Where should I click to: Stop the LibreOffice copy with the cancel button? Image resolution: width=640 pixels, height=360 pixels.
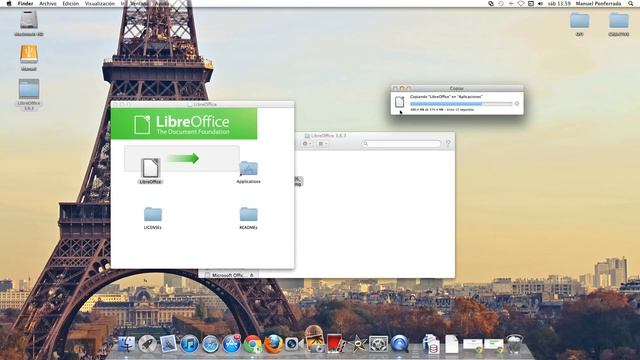[x=517, y=104]
